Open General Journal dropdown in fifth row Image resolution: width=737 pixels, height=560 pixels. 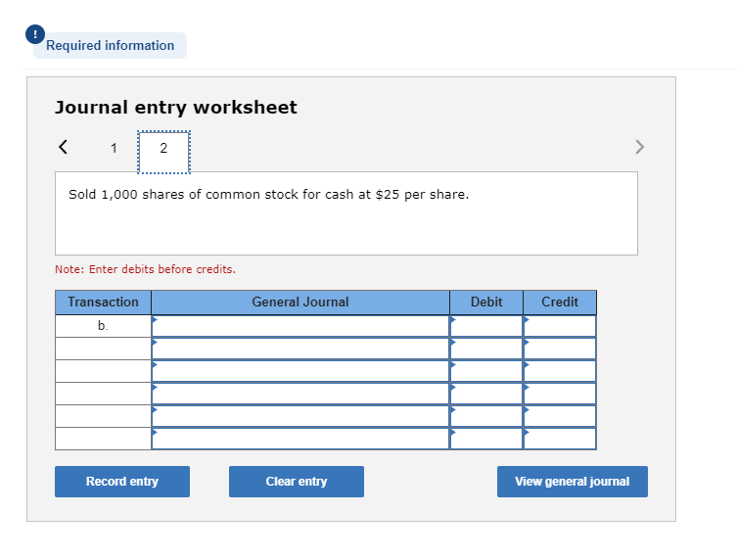pos(300,417)
